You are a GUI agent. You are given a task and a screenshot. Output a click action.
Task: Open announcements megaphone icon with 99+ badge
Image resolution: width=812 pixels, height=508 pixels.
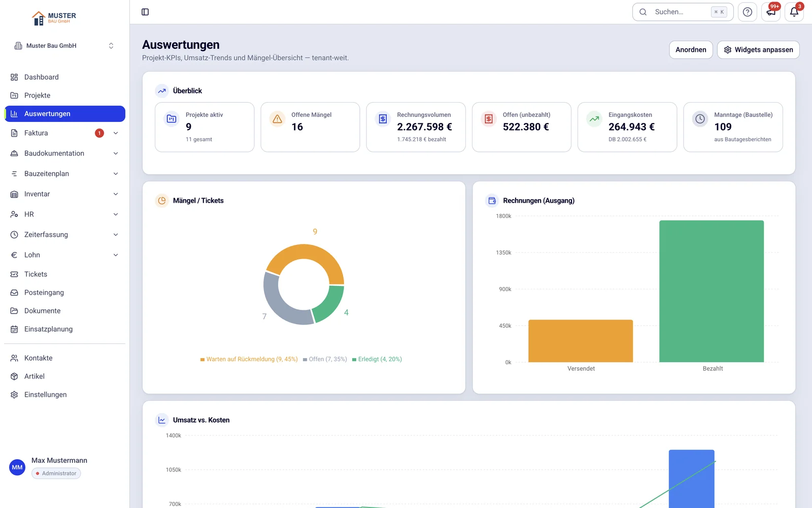pyautogui.click(x=771, y=12)
